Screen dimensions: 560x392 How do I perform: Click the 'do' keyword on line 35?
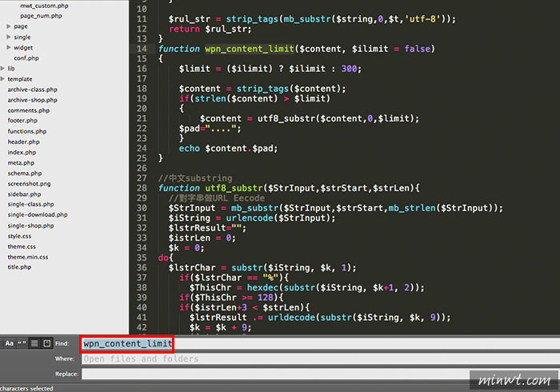tap(163, 258)
